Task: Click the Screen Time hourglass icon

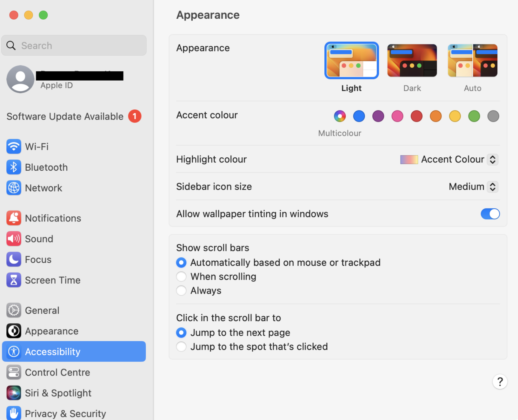Action: [x=14, y=280]
